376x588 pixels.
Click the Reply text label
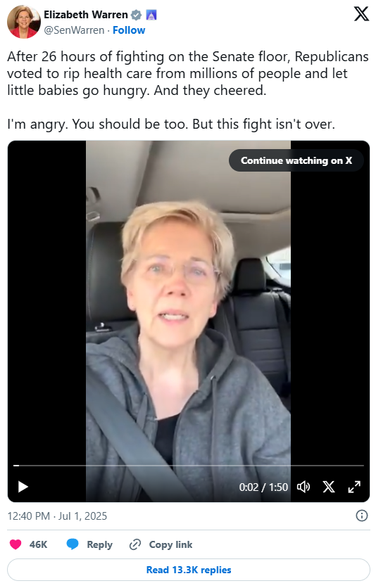click(x=99, y=544)
